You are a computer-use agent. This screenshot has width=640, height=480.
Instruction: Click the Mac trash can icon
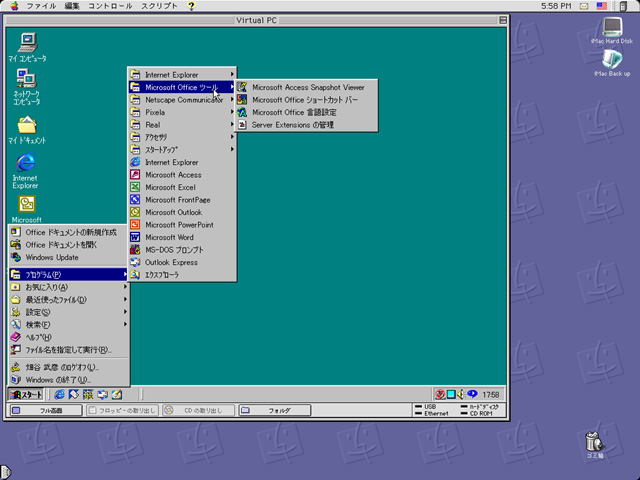pyautogui.click(x=595, y=444)
